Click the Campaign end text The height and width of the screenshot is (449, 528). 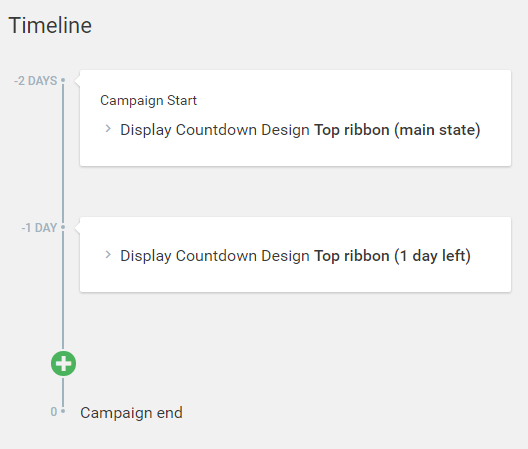point(131,413)
